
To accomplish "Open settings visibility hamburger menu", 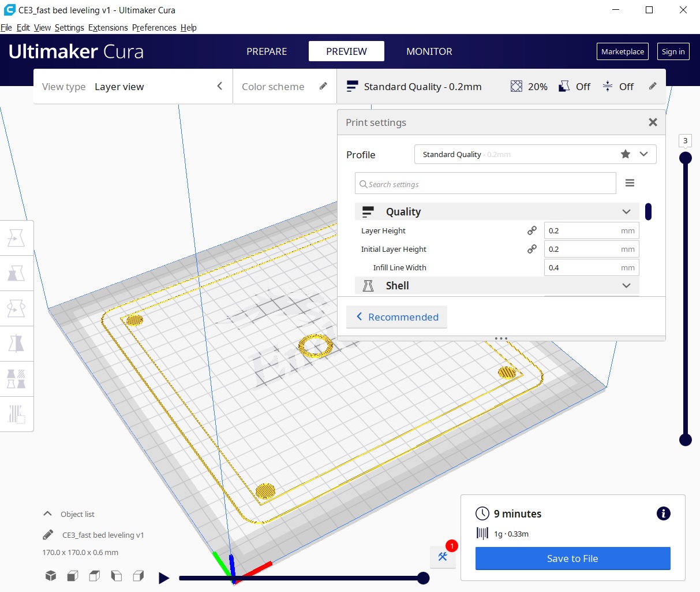I will 630,183.
